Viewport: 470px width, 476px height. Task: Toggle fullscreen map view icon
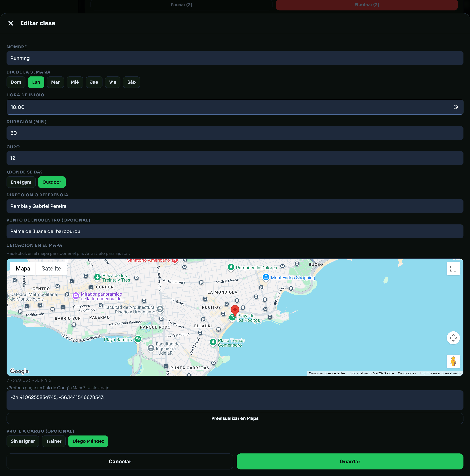[x=453, y=269]
